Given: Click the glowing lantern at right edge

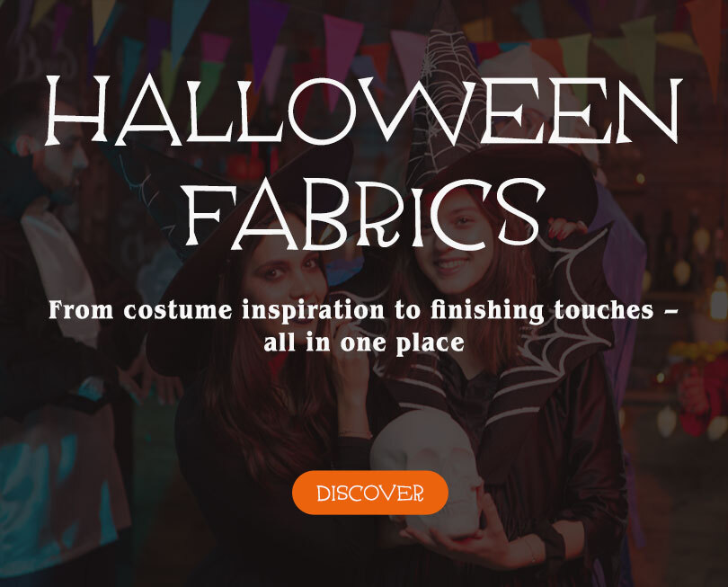Looking at the screenshot, I should click(719, 298).
